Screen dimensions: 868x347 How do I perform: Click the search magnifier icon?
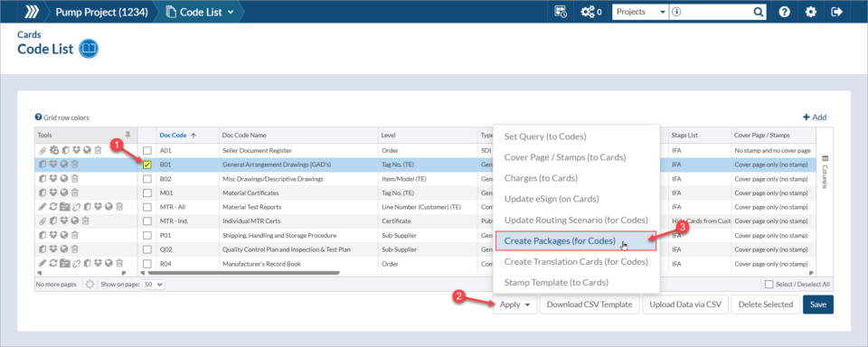758,12
